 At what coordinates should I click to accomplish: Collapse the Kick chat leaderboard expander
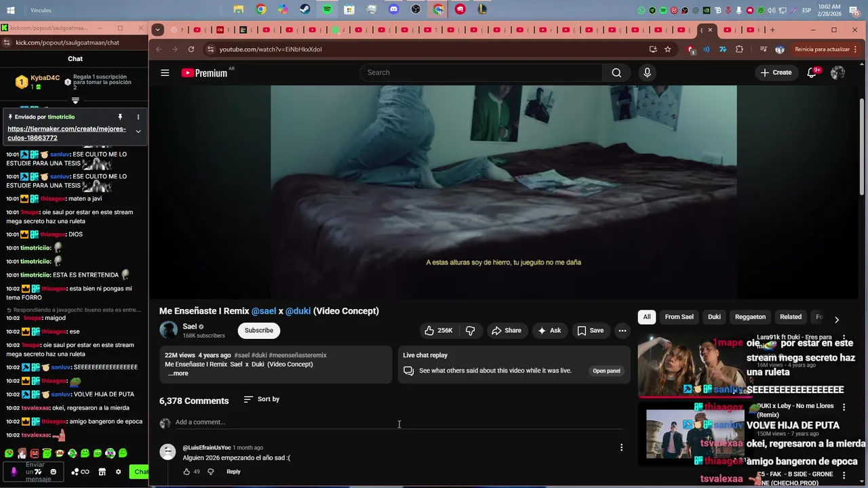click(75, 100)
